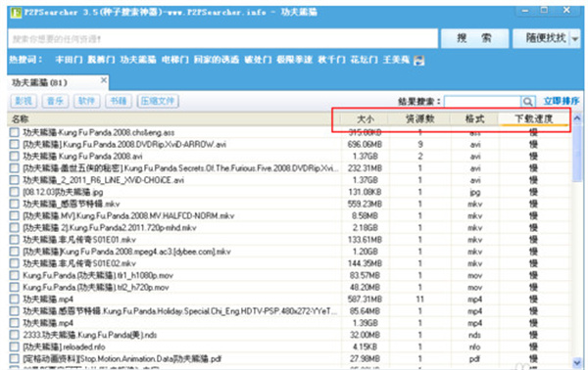The image size is (588, 370).
Task: Click resource count 11 cell
Action: click(x=419, y=300)
